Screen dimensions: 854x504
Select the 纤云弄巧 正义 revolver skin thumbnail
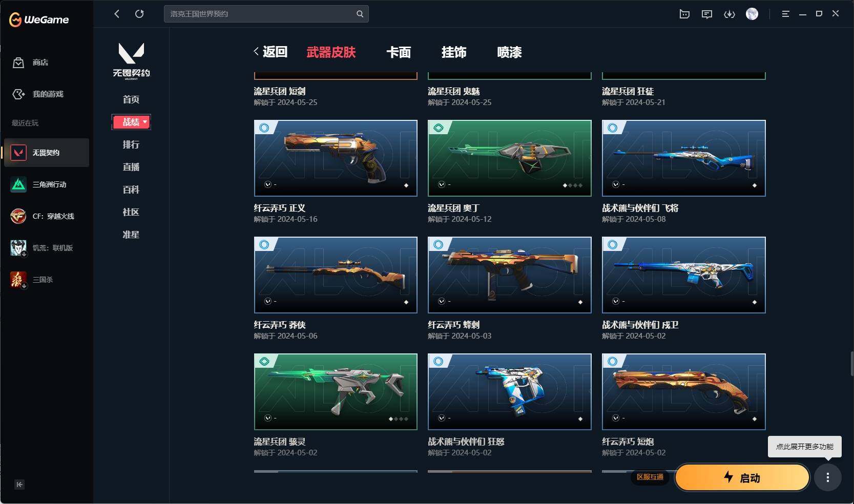click(x=336, y=158)
